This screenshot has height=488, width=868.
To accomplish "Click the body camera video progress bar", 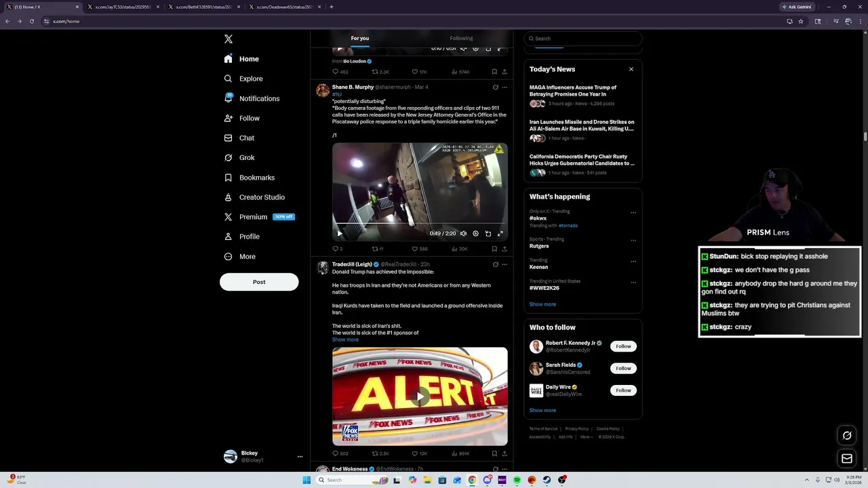I will [x=420, y=223].
